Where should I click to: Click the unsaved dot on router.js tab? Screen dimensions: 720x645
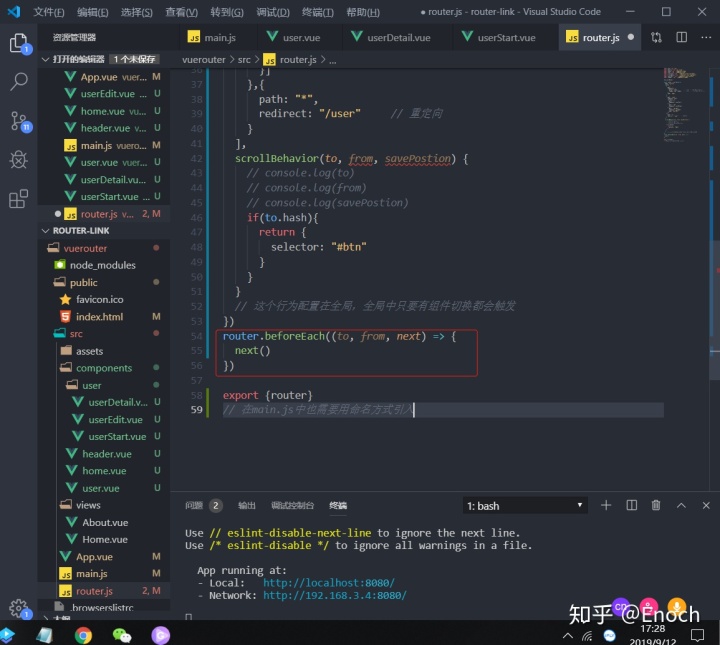631,37
